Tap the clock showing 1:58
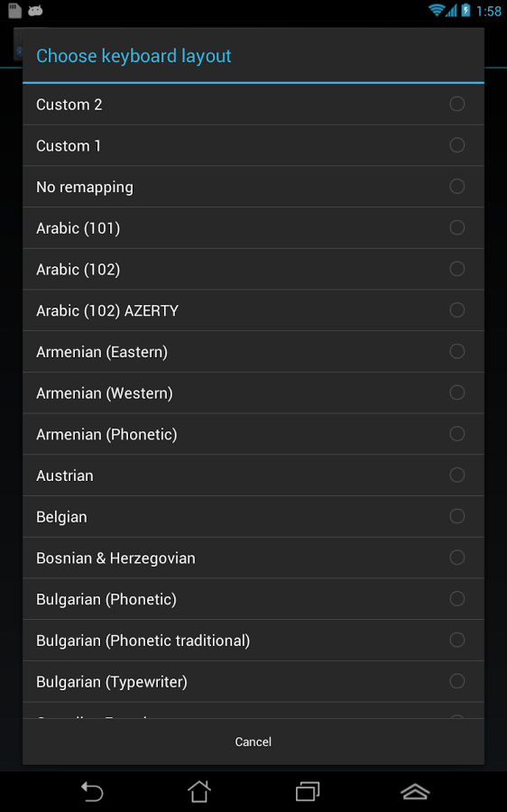 click(x=489, y=11)
